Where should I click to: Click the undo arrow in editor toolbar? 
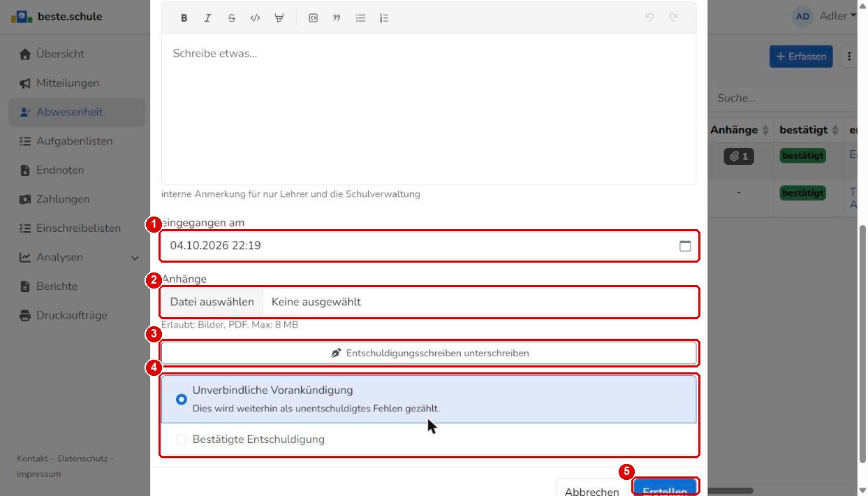[649, 18]
